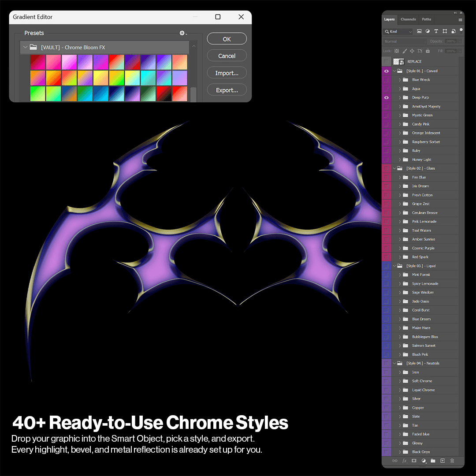Click the Fill 100% value field
476x476 pixels.
click(x=451, y=51)
